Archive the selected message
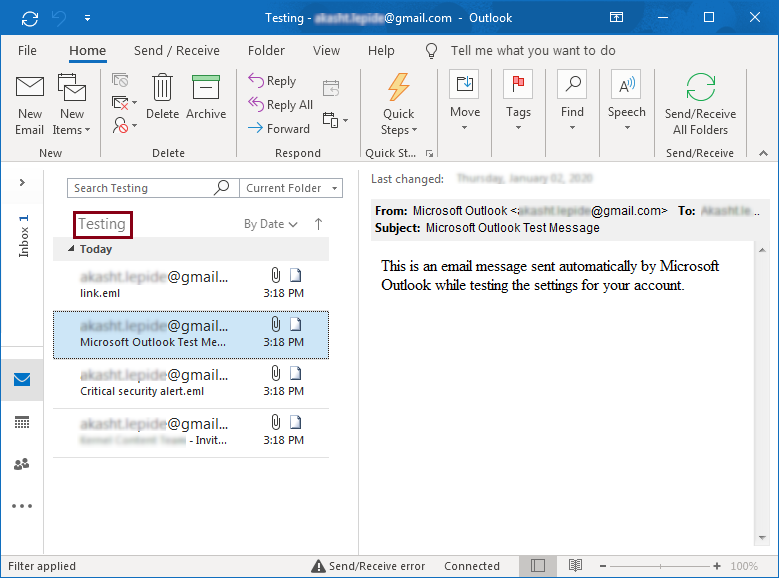The height and width of the screenshot is (578, 779). [x=206, y=97]
